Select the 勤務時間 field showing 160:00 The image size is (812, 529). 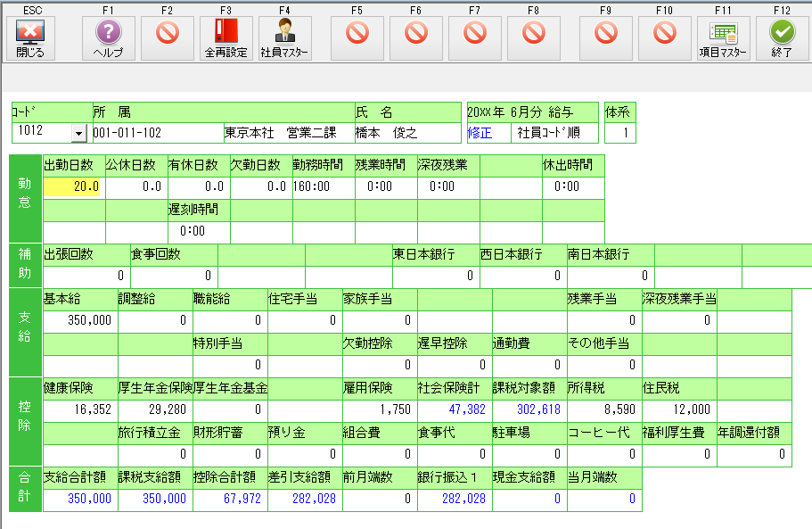pyautogui.click(x=323, y=187)
